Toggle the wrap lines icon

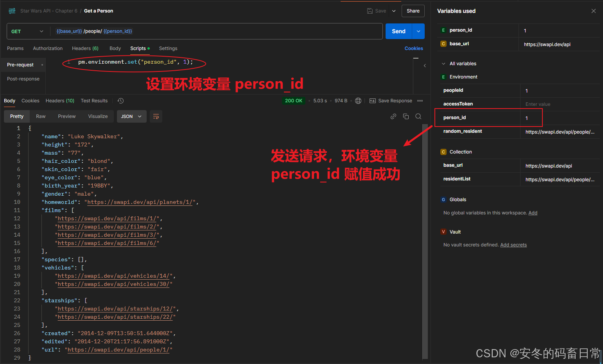point(156,116)
